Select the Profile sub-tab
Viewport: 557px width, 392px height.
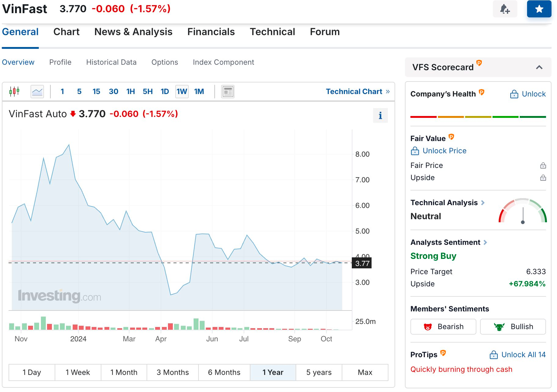60,62
